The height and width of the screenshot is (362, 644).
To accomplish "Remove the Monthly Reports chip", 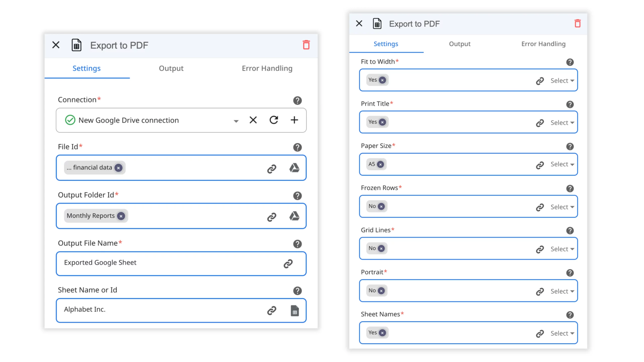I will (121, 216).
